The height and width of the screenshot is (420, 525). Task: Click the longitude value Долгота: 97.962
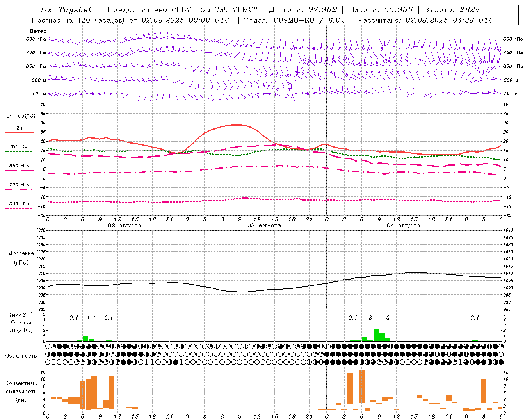pos(303,10)
